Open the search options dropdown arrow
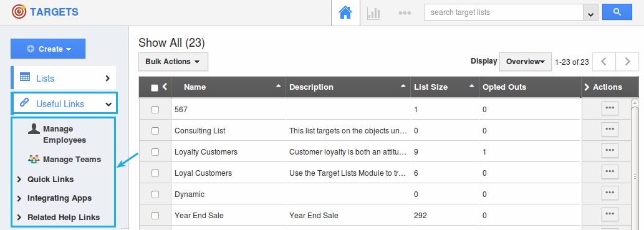644x230 pixels. click(x=590, y=12)
